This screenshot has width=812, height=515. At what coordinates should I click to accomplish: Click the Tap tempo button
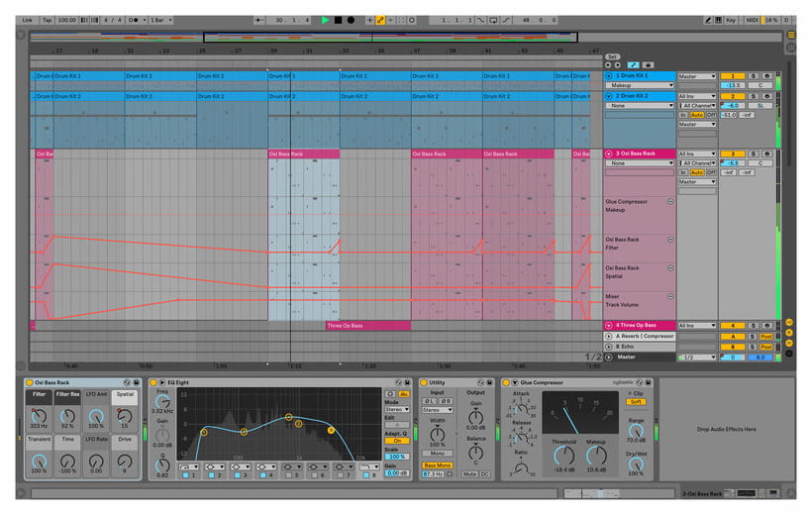click(48, 20)
